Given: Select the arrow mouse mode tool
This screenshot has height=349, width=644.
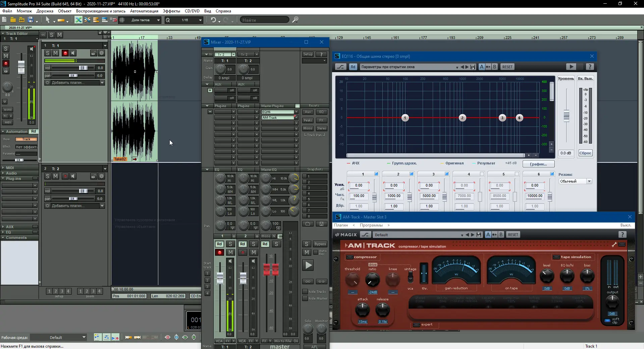Looking at the screenshot, I should (47, 20).
